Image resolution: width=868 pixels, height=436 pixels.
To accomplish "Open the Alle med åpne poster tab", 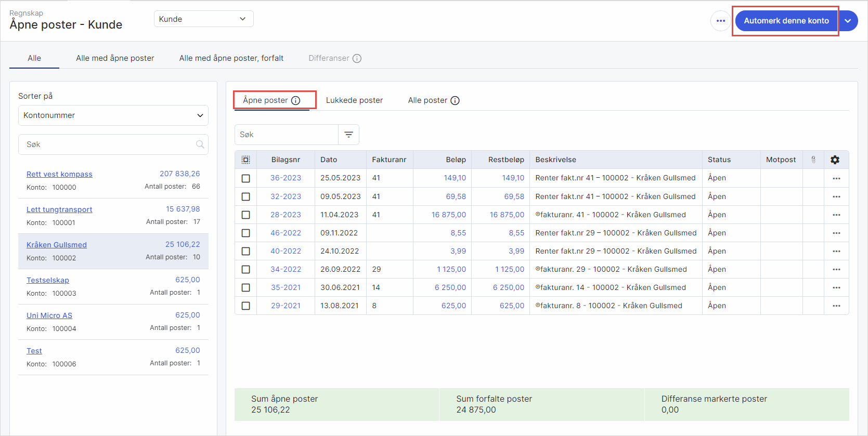I will click(x=115, y=58).
